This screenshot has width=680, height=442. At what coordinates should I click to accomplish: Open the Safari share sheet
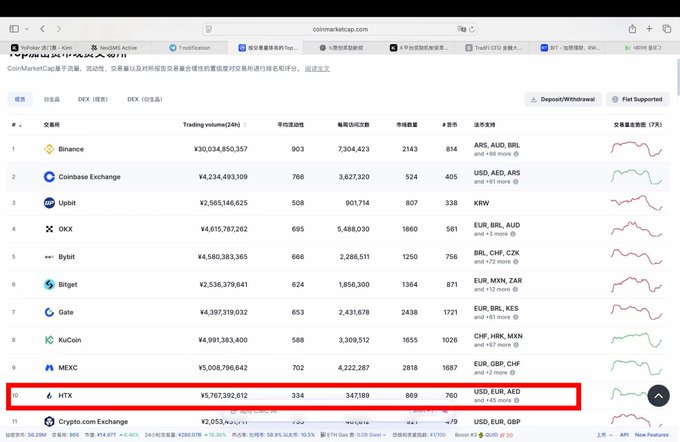632,29
